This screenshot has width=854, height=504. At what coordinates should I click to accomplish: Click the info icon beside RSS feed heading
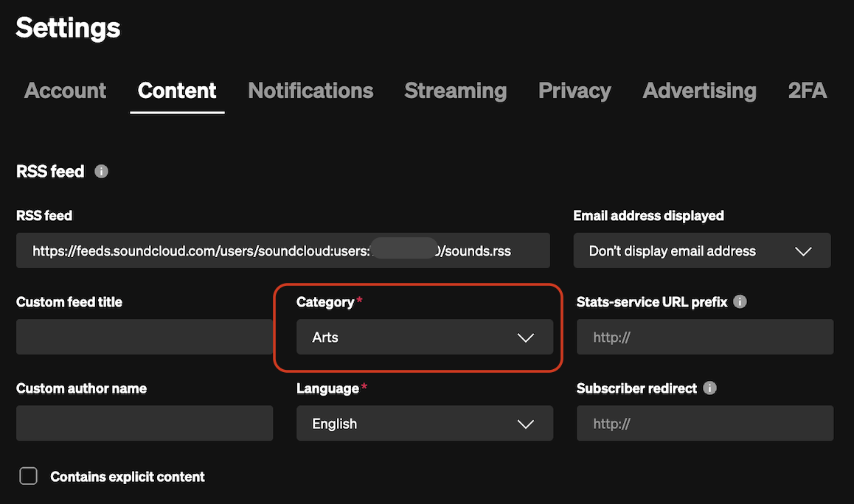pyautogui.click(x=102, y=172)
